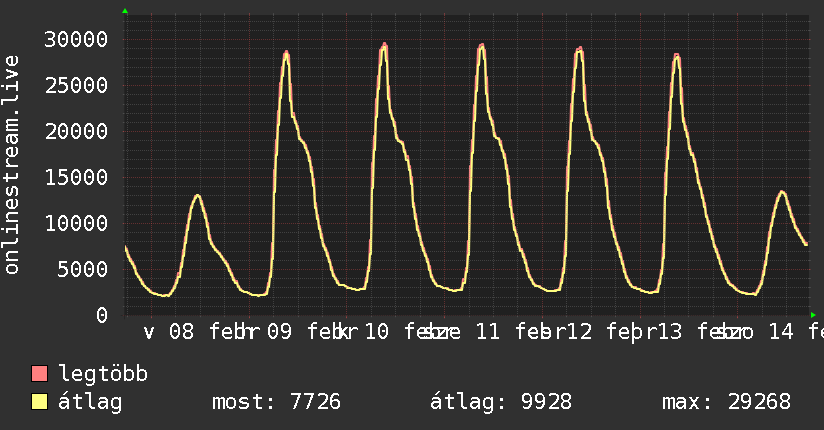Click the green arrow atop the y-axis
Screen dimensions: 824x430
(125, 11)
